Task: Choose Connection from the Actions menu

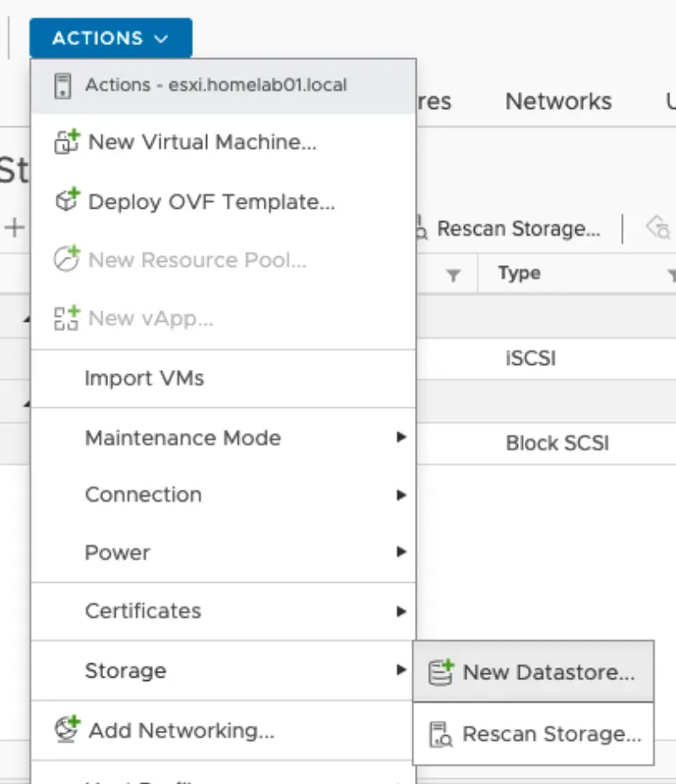Action: tap(142, 494)
